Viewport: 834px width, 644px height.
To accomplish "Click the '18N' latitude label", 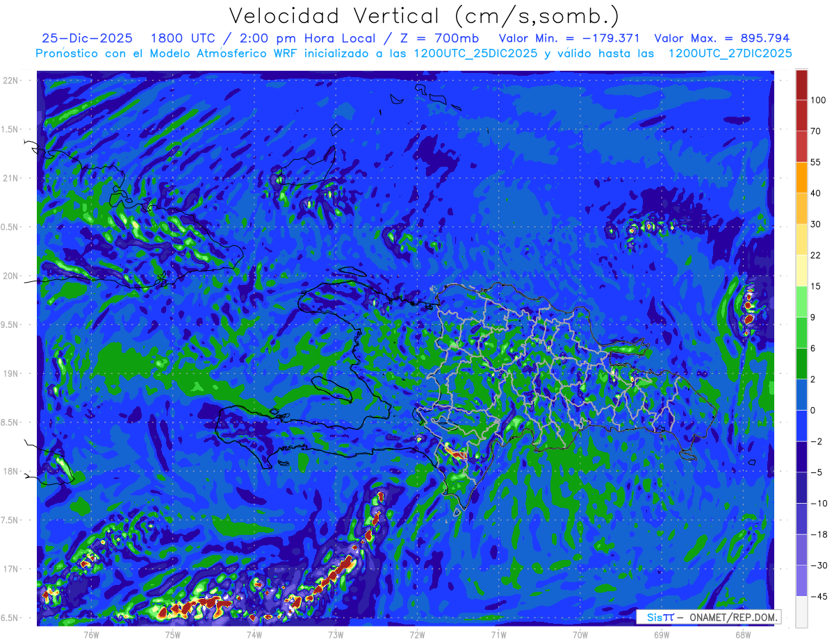I will point(11,471).
